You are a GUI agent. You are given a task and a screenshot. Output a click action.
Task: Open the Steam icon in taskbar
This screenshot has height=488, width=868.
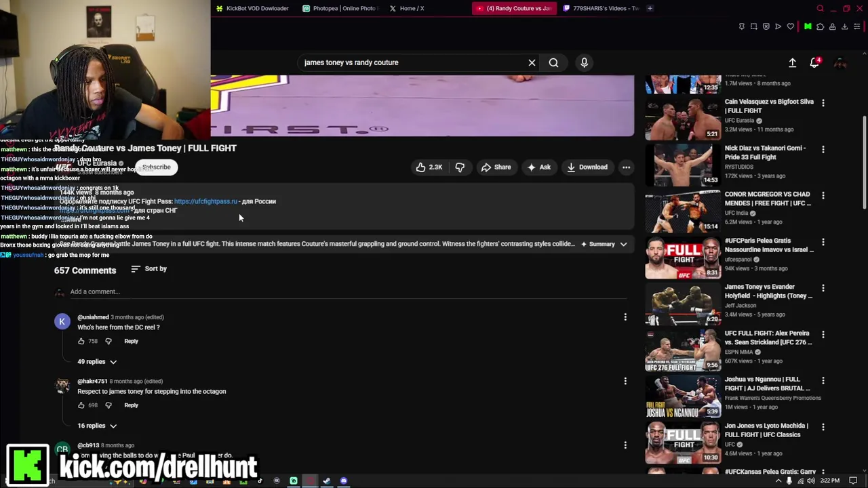(327, 481)
